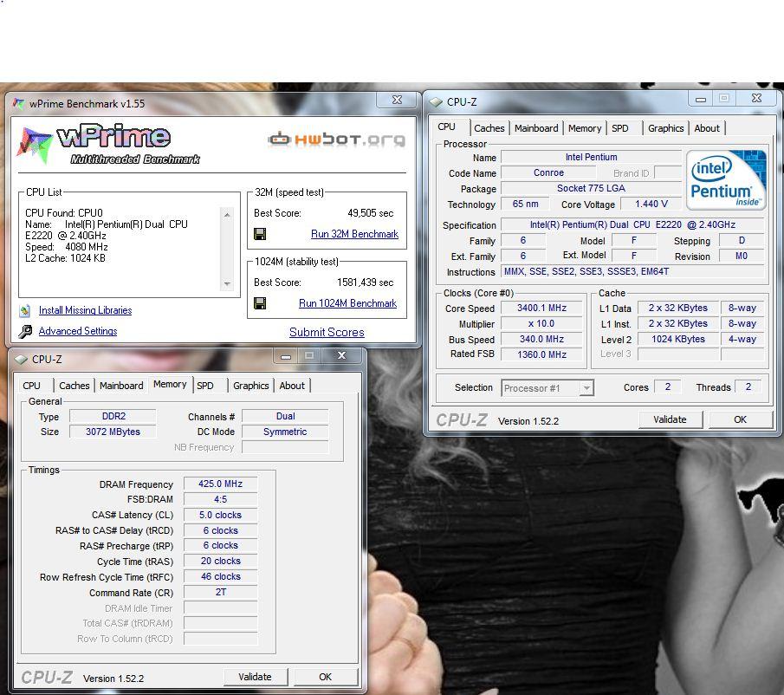Minimize the processor CPU-Z window

tap(701, 99)
